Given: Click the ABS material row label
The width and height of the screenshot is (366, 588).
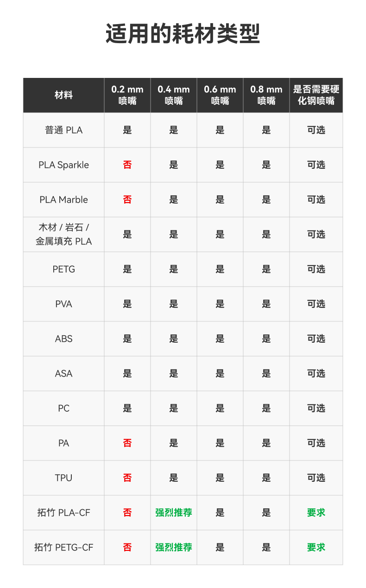Looking at the screenshot, I should pyautogui.click(x=63, y=339).
